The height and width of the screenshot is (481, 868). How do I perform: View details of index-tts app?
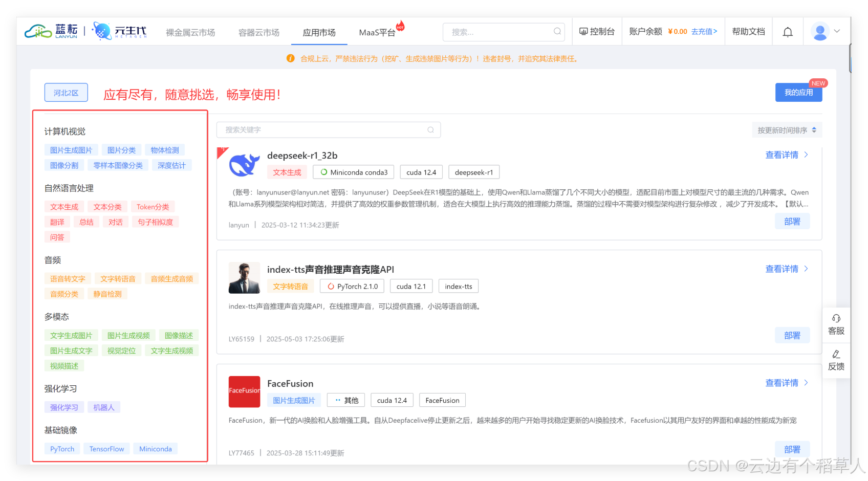click(x=782, y=269)
